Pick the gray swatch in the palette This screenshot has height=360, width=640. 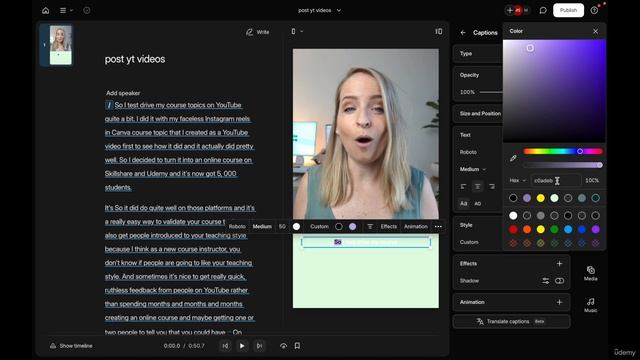coord(540,216)
